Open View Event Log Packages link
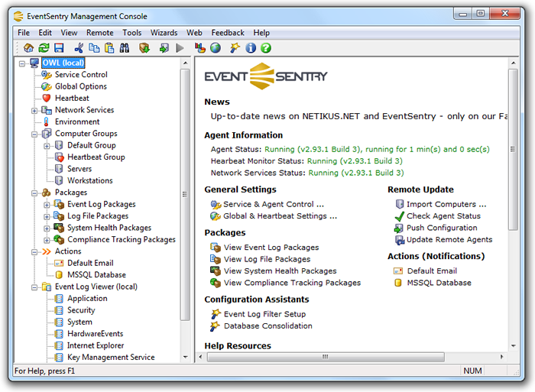This screenshot has width=535, height=392. 271,248
